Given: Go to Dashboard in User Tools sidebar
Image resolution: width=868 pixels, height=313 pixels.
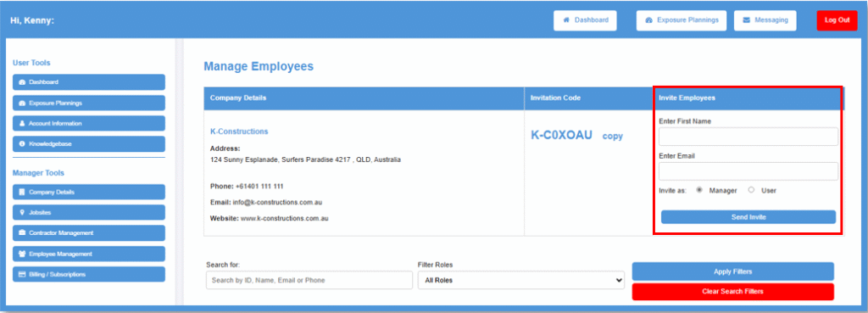Looking at the screenshot, I should [88, 82].
